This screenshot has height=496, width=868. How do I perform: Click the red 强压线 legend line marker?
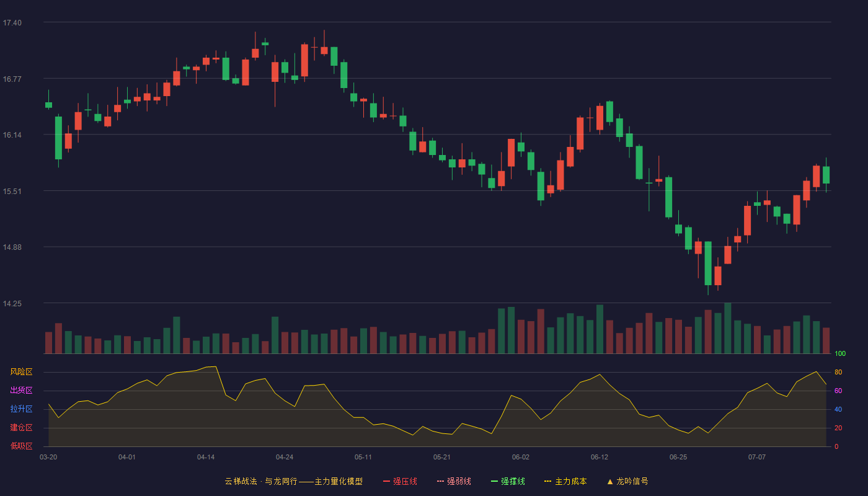386,481
